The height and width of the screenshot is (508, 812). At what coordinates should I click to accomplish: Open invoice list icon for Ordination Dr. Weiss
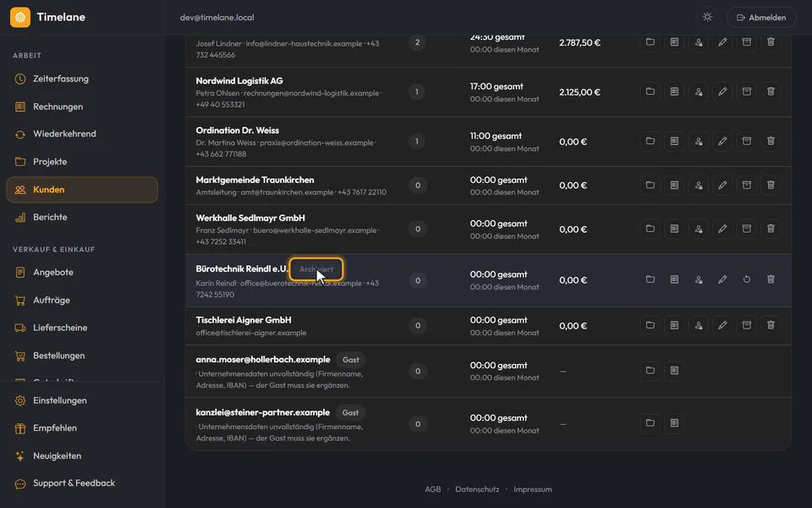point(674,141)
